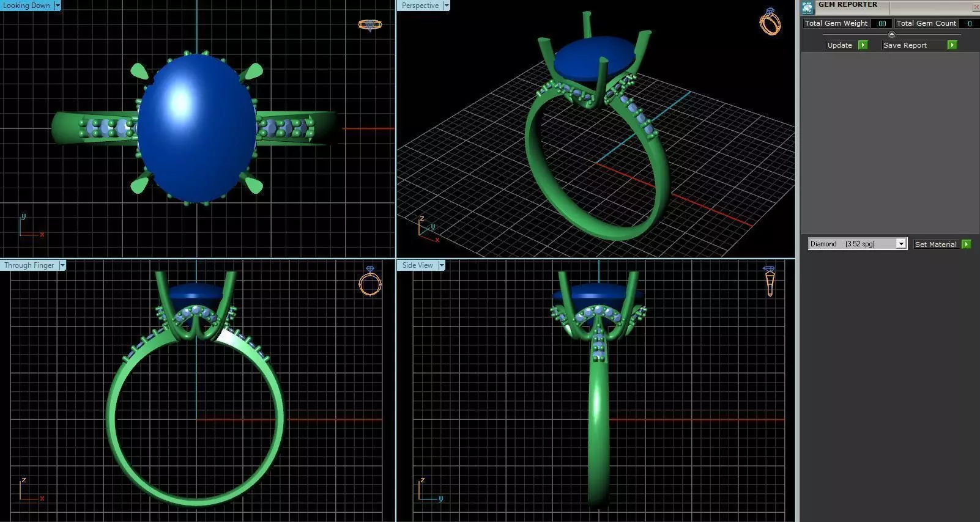Click the Total Gem Weight label

click(x=836, y=23)
